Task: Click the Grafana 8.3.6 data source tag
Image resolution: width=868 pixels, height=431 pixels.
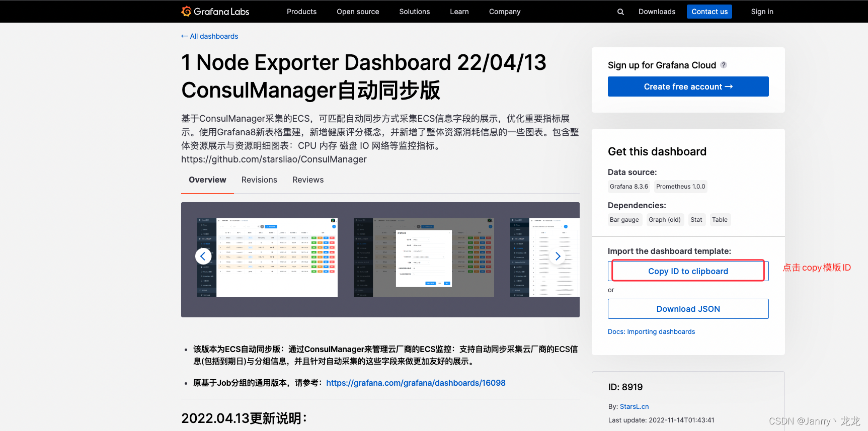Action: (629, 187)
